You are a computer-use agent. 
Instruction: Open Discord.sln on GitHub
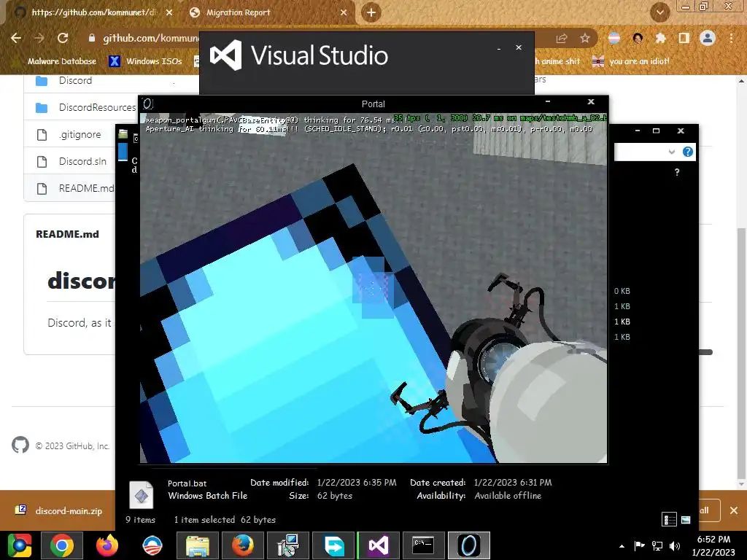click(82, 161)
